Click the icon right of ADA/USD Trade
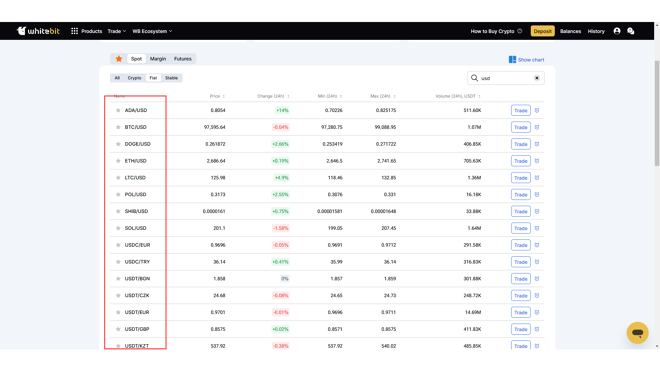660x371 pixels. pos(537,110)
